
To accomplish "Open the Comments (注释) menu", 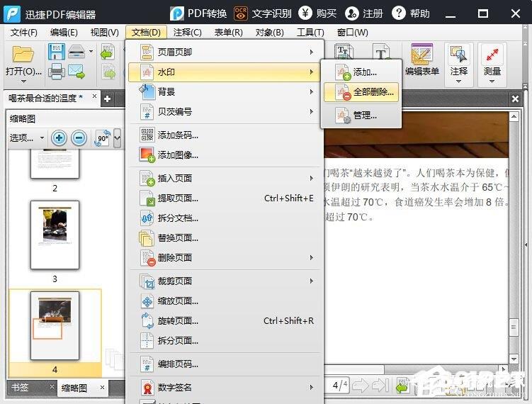I will (x=187, y=33).
